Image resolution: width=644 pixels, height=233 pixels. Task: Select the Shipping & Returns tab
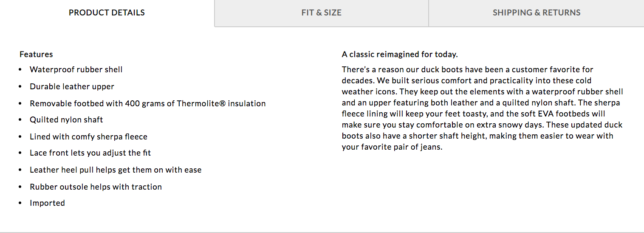pos(536,13)
